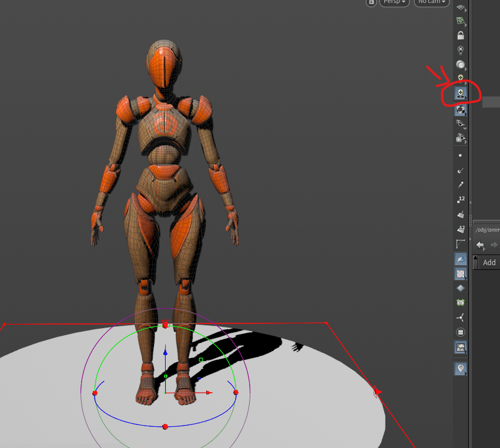Toggle the blue backface tint display

coord(461,259)
